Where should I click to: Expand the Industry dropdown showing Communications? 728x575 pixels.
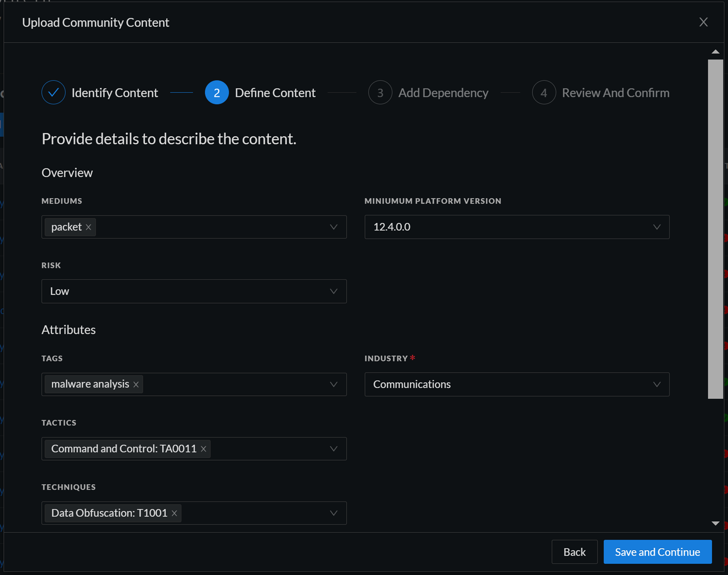coord(656,384)
